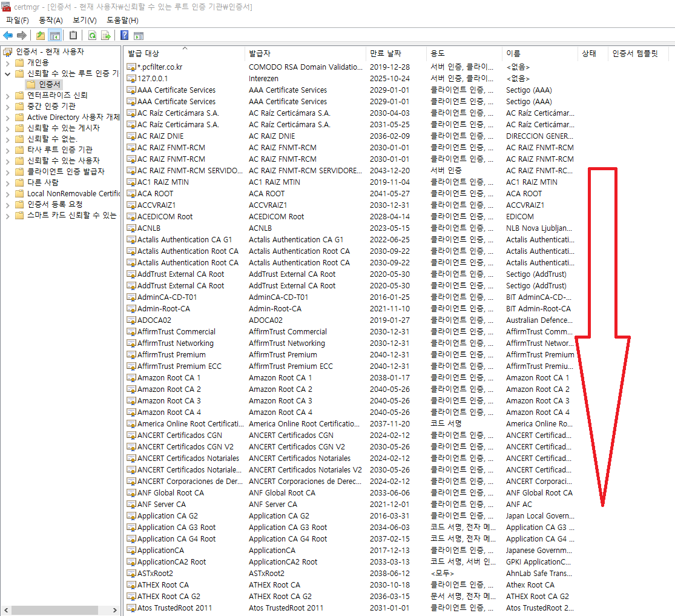Toggle Show/Hide Console Tree toolbar icon
675x616 pixels.
54,35
